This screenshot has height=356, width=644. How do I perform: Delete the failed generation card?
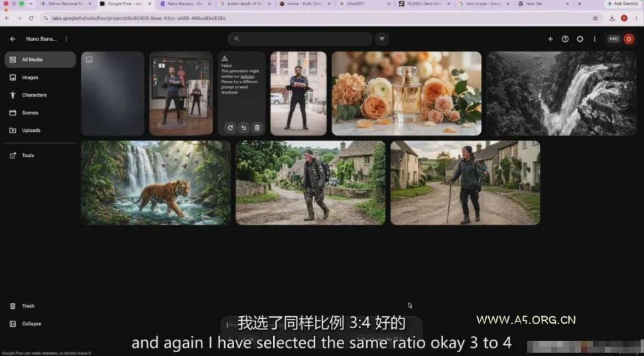[257, 128]
